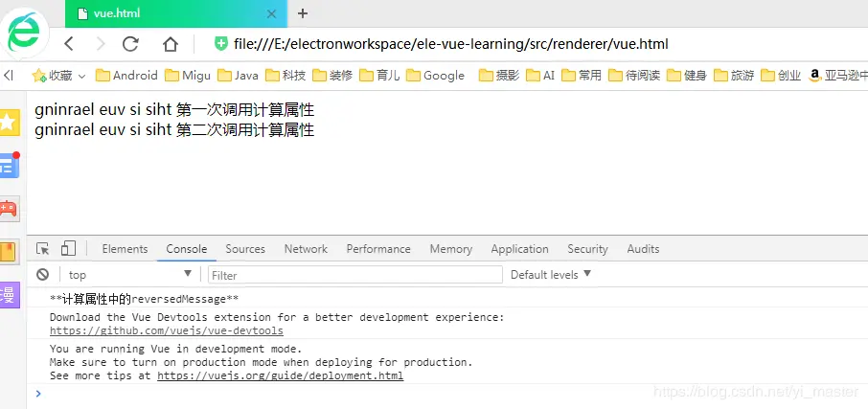This screenshot has height=409, width=868.
Task: Open the Android bookmark folder
Action: coord(126,76)
